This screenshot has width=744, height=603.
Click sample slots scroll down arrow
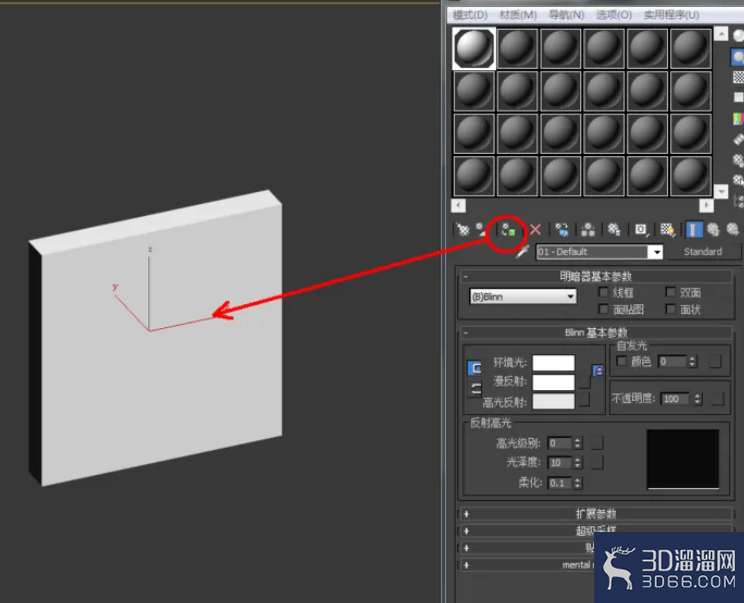(721, 191)
